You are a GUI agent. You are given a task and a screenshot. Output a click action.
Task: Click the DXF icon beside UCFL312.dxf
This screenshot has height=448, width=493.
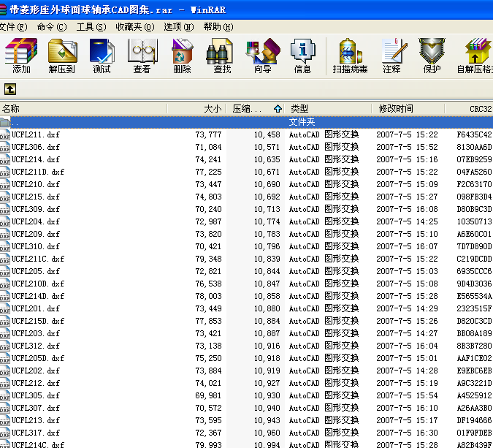click(4, 346)
